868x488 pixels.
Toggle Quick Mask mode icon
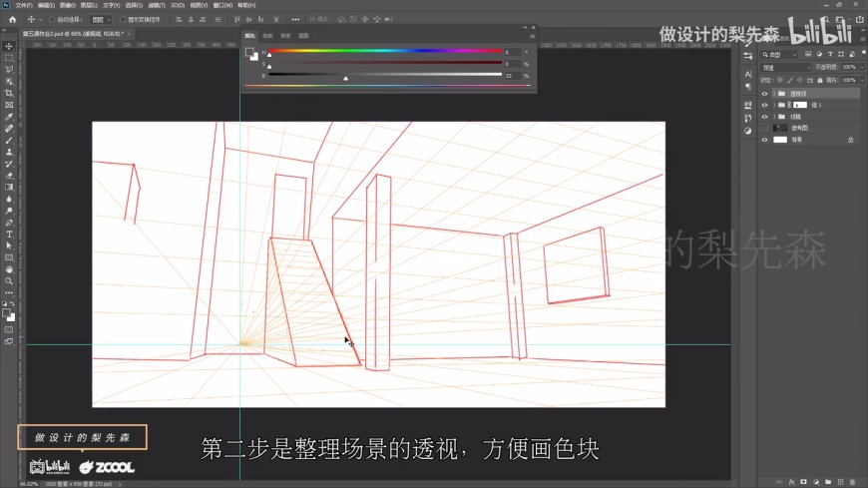click(9, 329)
